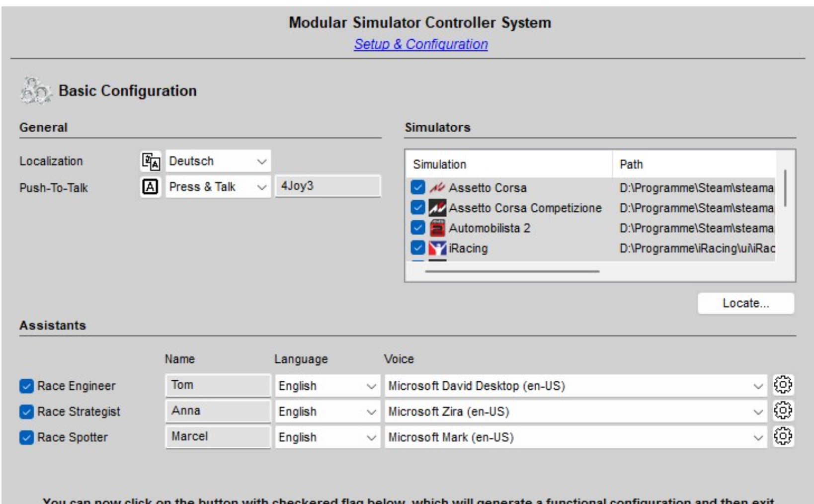Viewport: 814px width, 504px height.
Task: Click the Localization translate icon
Action: point(151,161)
